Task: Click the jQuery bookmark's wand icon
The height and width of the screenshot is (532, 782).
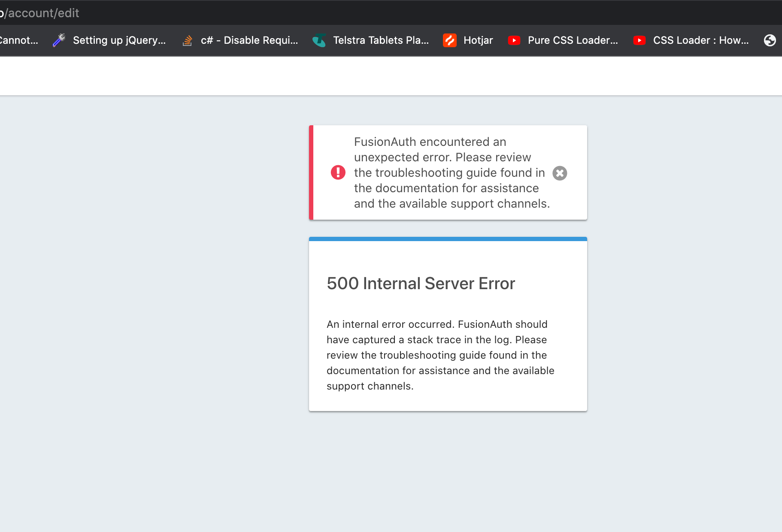Action: point(59,40)
